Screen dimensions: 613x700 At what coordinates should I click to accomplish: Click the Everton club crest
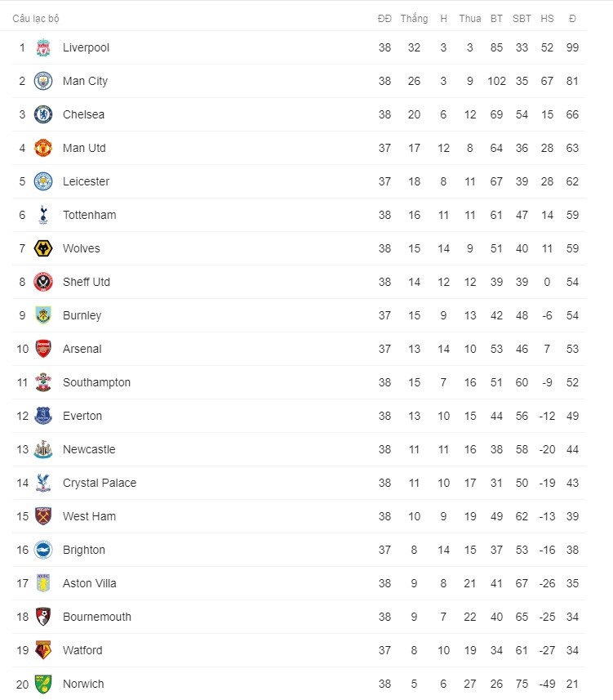43,416
